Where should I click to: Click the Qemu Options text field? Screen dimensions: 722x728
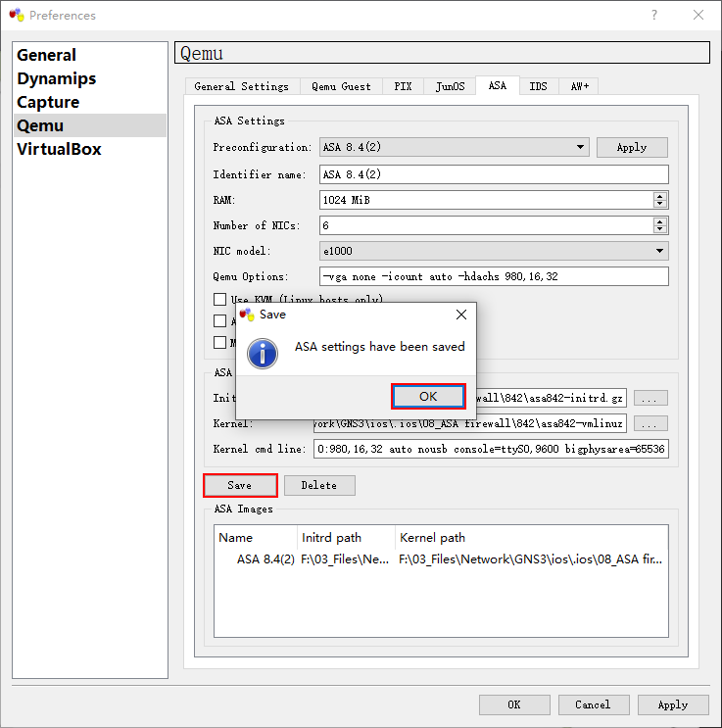494,276
